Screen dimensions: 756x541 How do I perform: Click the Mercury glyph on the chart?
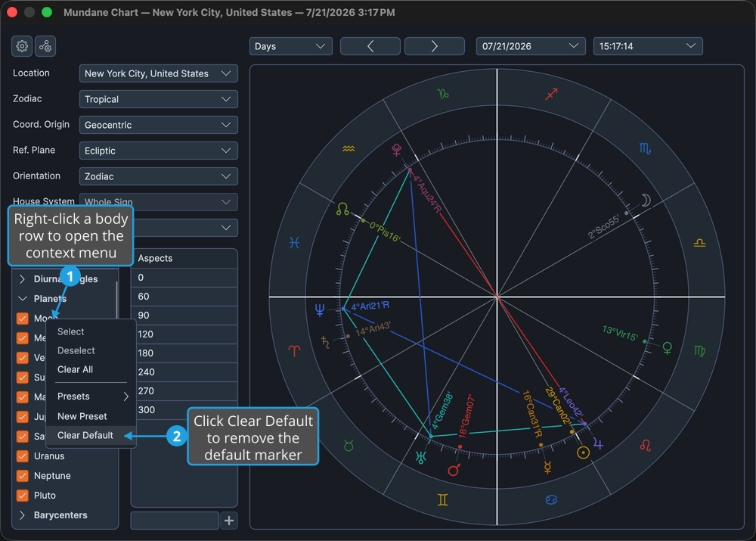(547, 467)
